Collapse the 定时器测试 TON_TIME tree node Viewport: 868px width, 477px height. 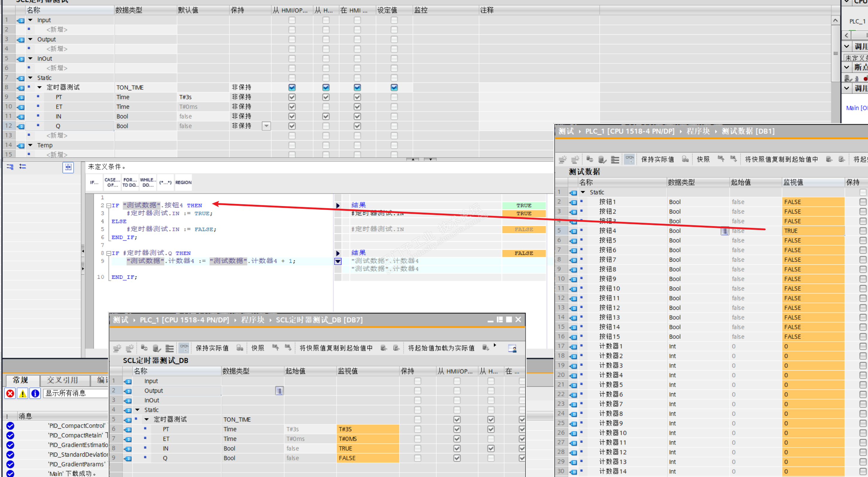pos(39,87)
